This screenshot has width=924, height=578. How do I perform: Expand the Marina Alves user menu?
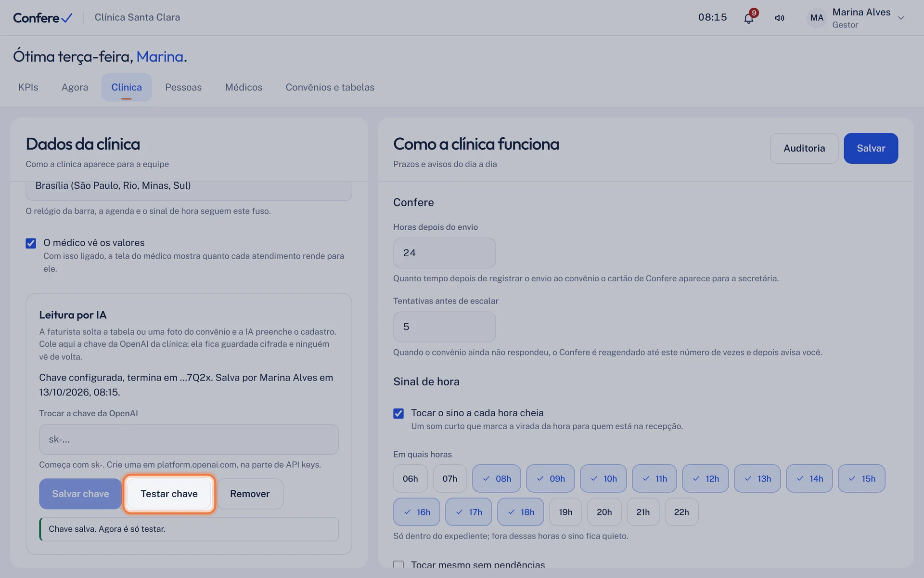coord(901,18)
